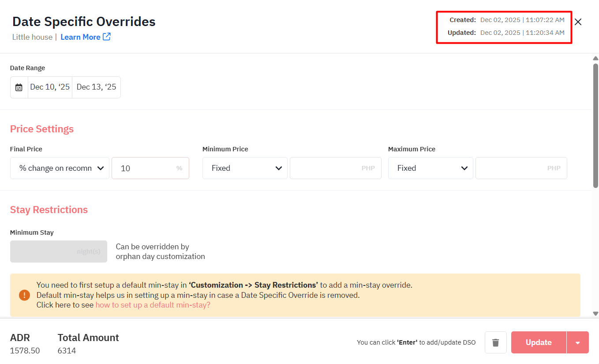Click the Minimum Stay nights field
This screenshot has height=364, width=599.
[59, 251]
